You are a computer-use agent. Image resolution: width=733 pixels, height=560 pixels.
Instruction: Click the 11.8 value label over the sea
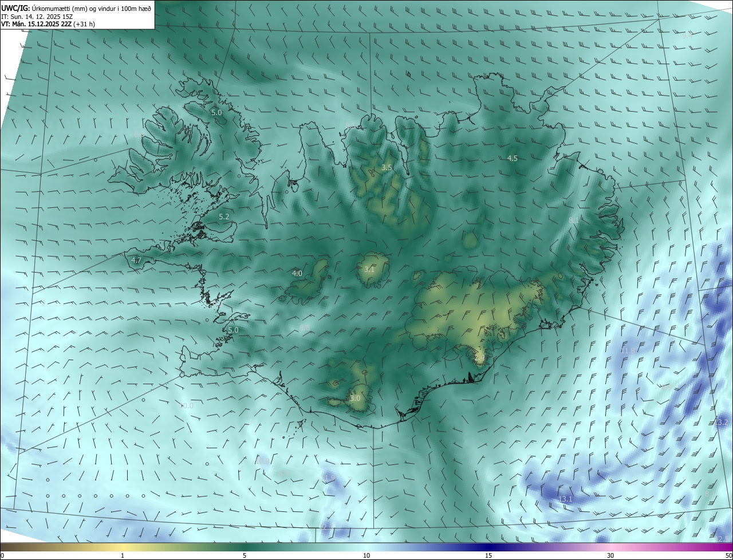(628, 350)
